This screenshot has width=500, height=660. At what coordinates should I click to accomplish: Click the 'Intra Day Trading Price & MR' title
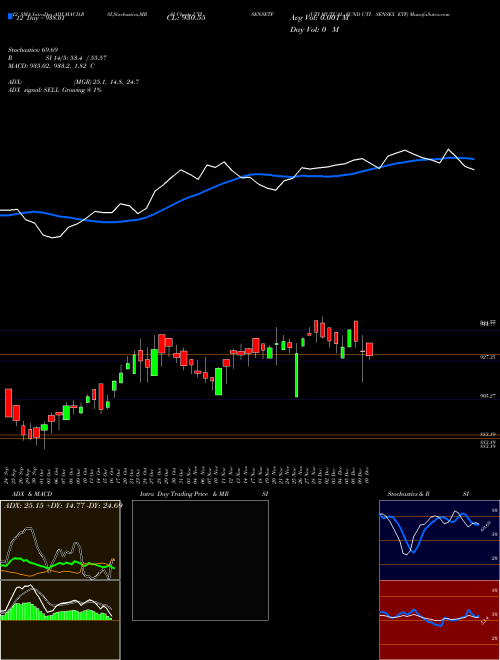coord(184,494)
